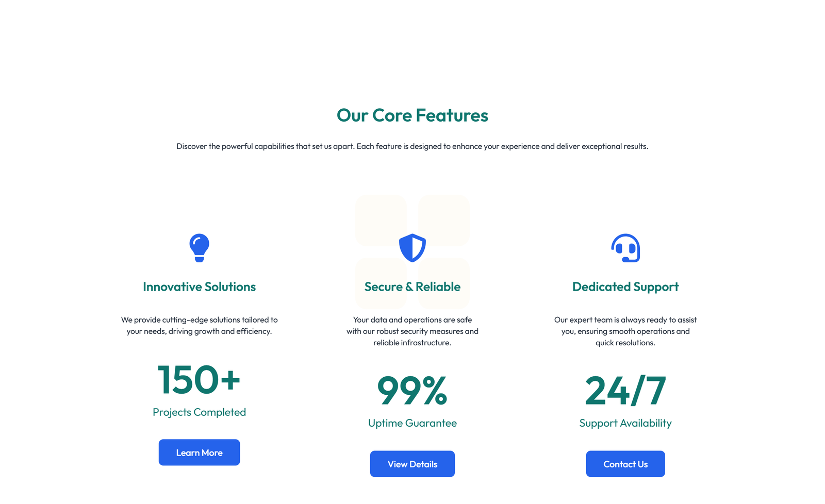Viewport: 825px width, 504px height.
Task: Click the Support Availability label
Action: (x=625, y=423)
